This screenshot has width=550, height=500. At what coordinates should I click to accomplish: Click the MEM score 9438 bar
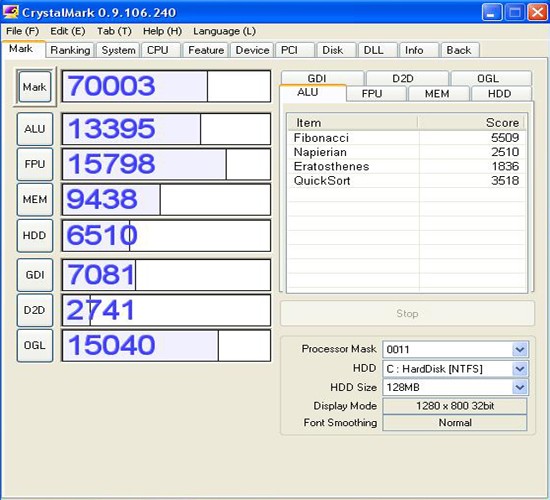pos(166,199)
